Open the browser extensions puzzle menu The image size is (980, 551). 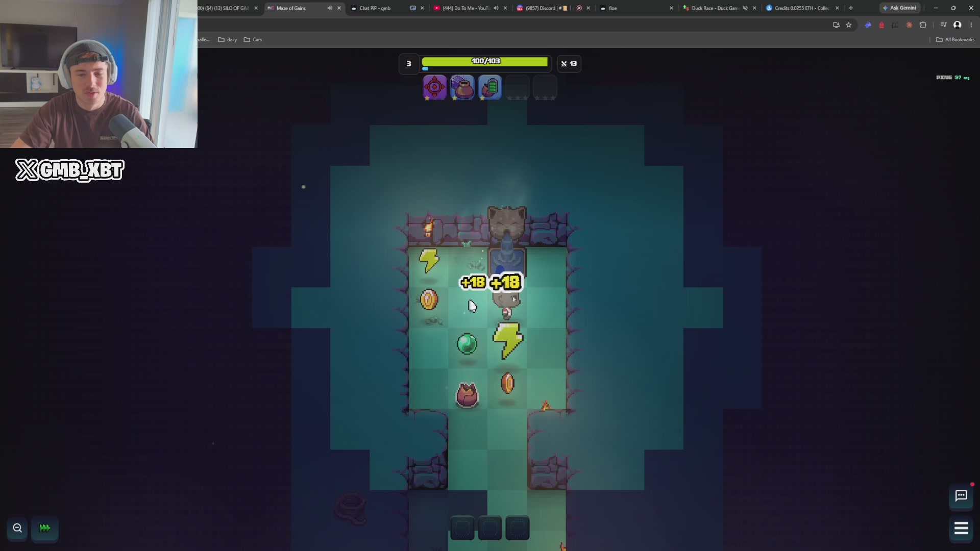tap(923, 25)
